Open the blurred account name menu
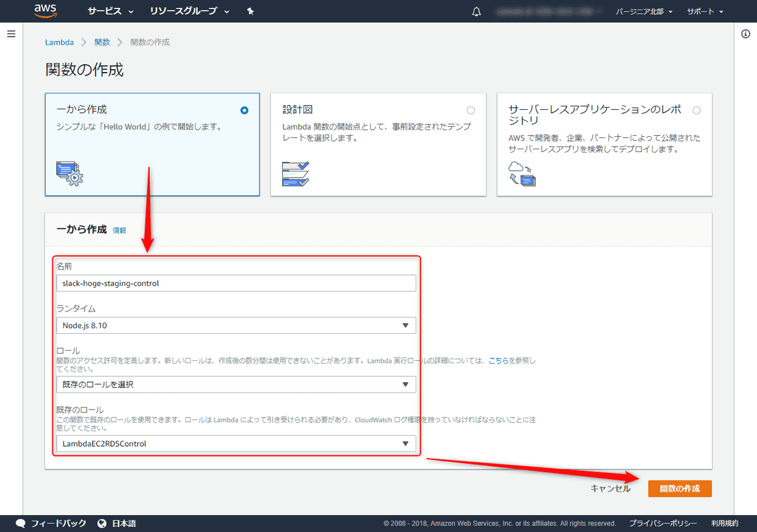757x532 pixels. pyautogui.click(x=549, y=11)
